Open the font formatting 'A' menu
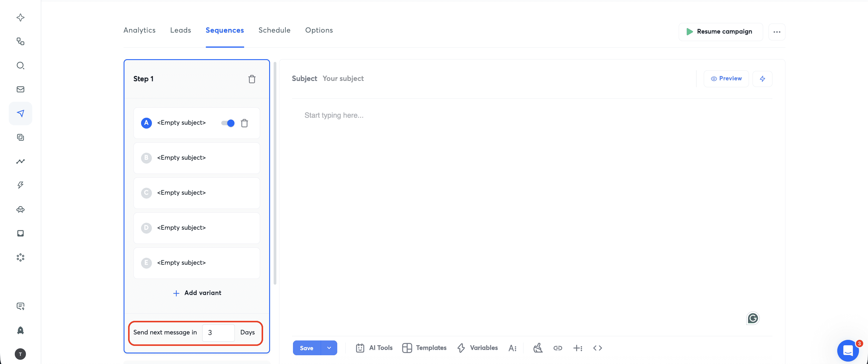This screenshot has height=364, width=868. 512,348
